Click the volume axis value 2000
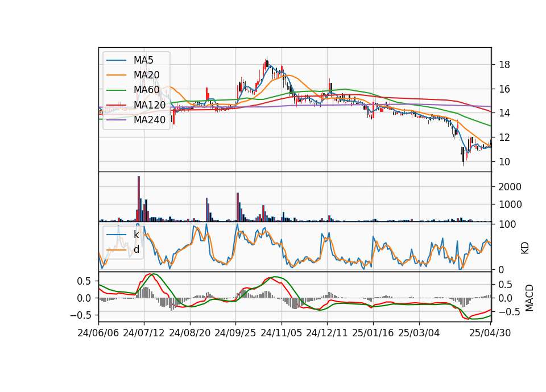Image resolution: width=546 pixels, height=392 pixels. [510, 187]
